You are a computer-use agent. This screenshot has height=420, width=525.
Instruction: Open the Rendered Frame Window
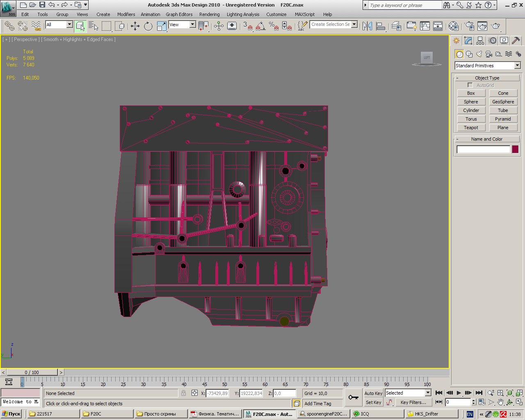pos(482,26)
